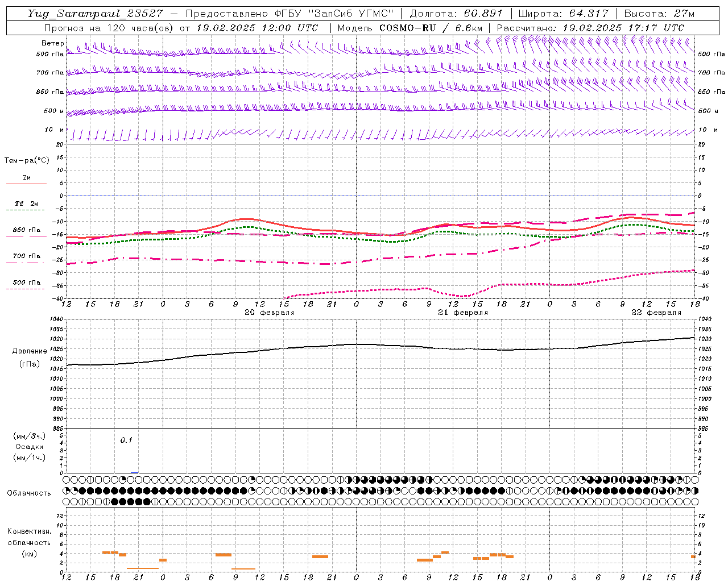Click the station title "Yug_Saranpaul_23527"

tap(95, 14)
